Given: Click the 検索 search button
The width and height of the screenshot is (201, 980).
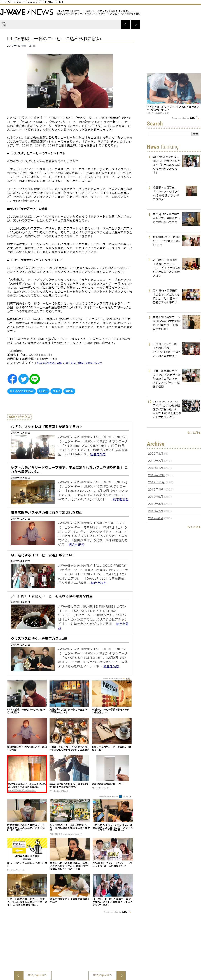Looking at the screenshot, I should (195, 134).
